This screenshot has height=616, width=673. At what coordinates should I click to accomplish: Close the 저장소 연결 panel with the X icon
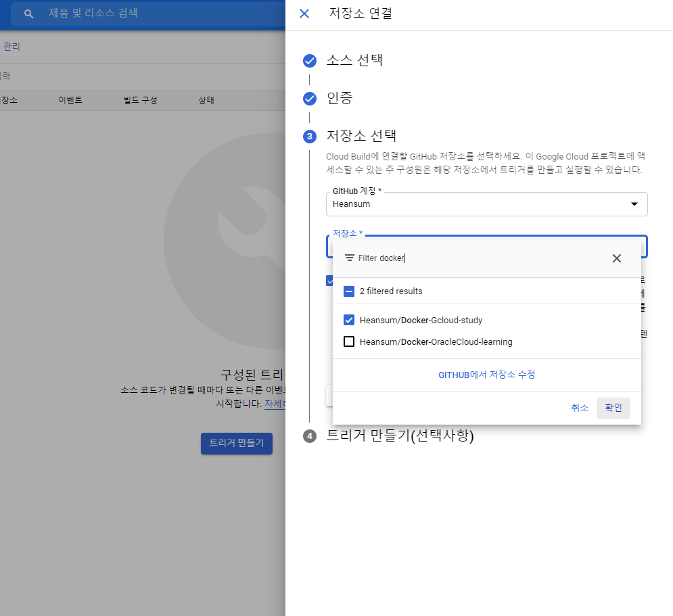coord(304,14)
